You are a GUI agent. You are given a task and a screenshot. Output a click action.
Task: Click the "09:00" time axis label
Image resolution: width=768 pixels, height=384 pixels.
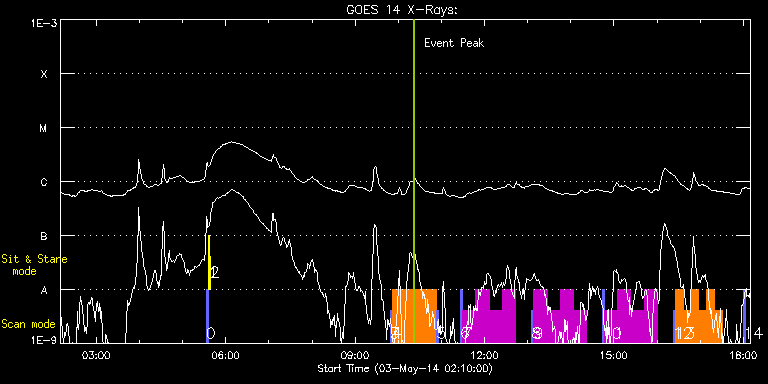pos(356,356)
